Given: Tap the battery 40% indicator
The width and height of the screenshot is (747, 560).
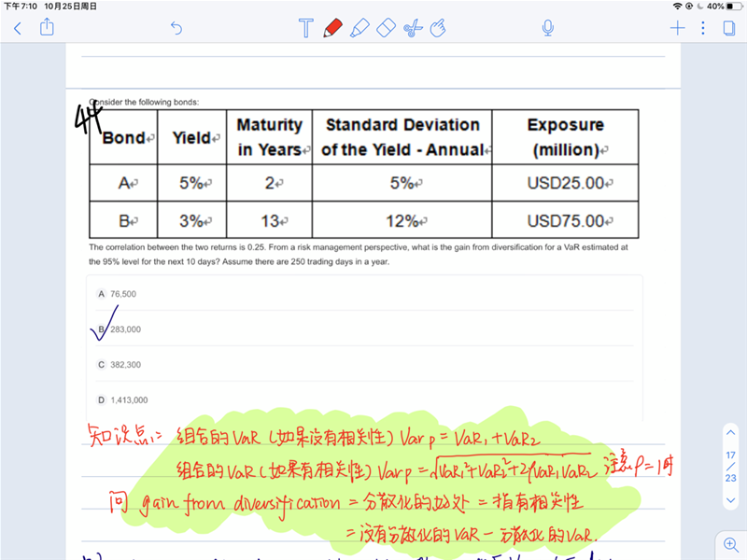Looking at the screenshot, I should [725, 7].
